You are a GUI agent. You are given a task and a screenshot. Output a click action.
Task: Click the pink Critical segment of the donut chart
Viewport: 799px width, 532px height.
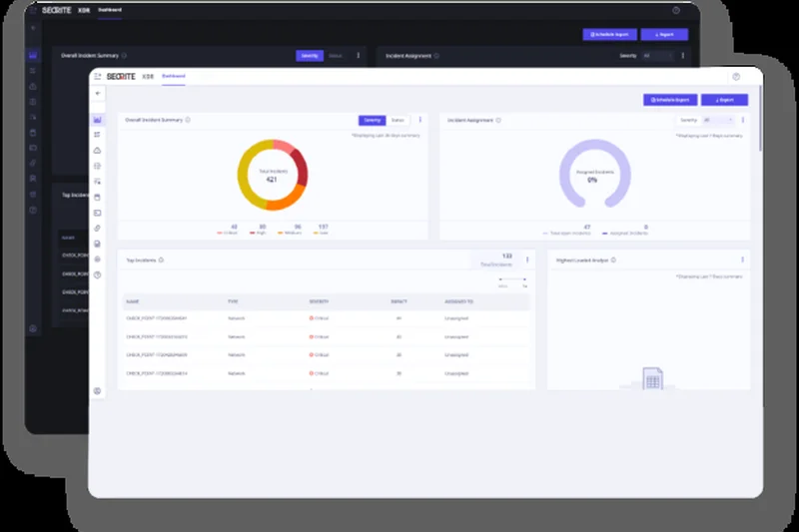(285, 146)
